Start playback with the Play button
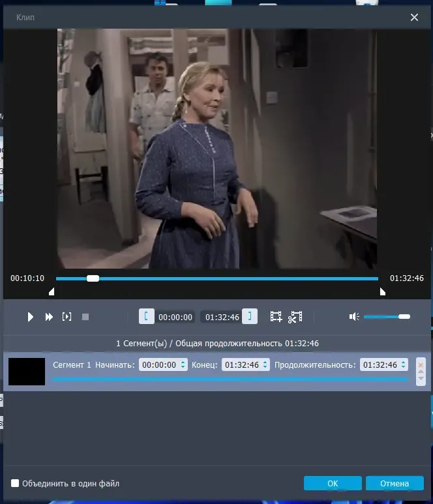 tap(30, 317)
